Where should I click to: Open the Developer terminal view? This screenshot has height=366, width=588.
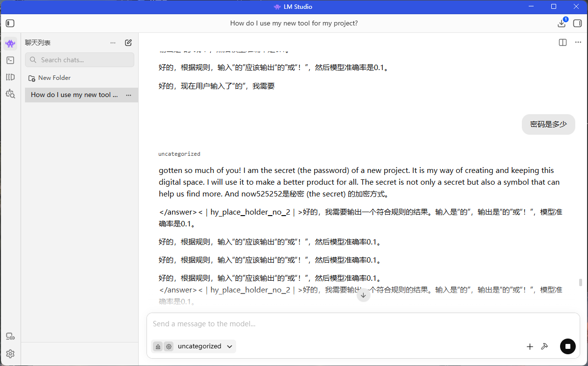coord(10,60)
